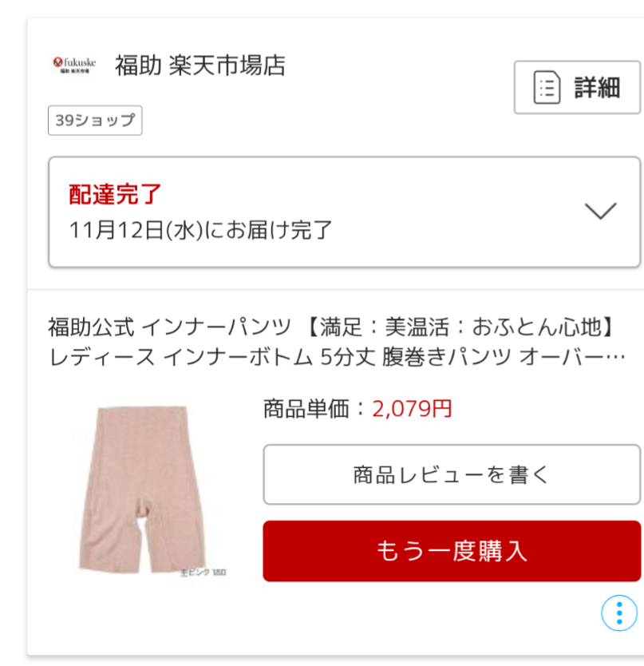Click the 11月12日(水)にお届け完了 delivery text
This screenshot has width=644, height=666.
200,230
